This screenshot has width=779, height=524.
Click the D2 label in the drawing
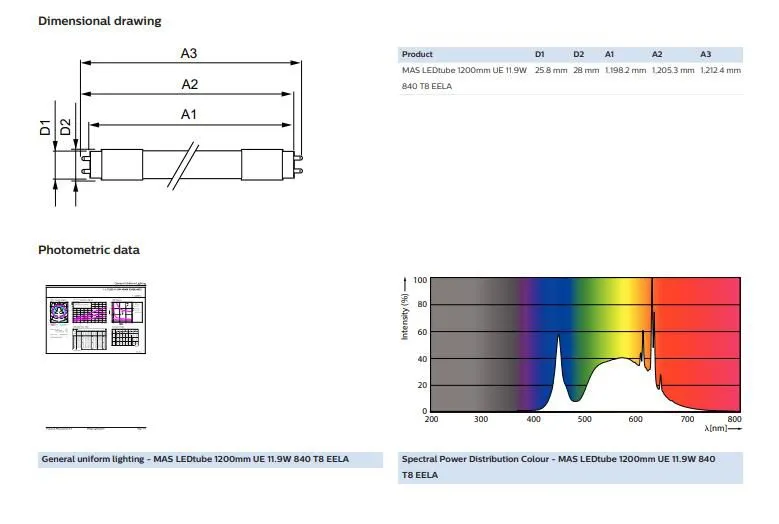[x=66, y=127]
